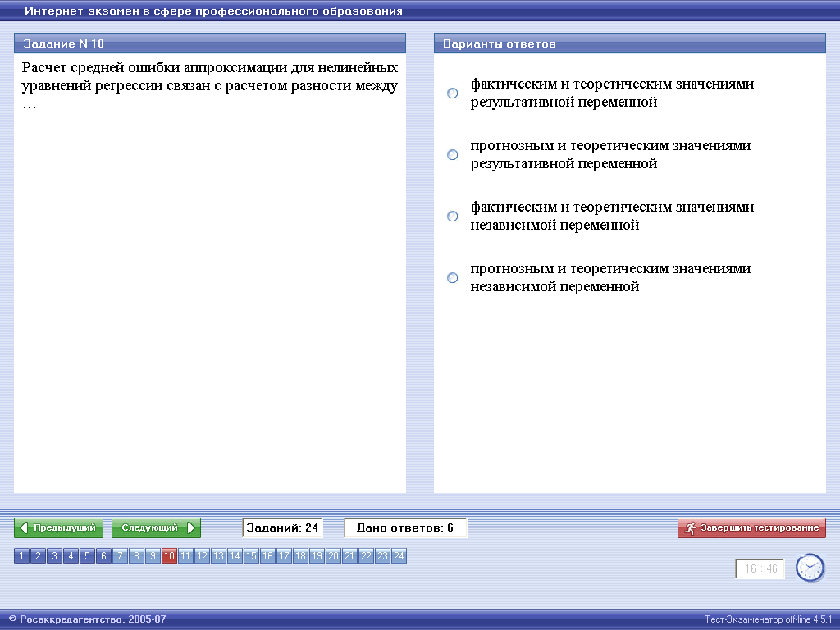Click the question text about средней ошибки аппроксимации
This screenshot has height=630, width=840.
tap(210, 85)
